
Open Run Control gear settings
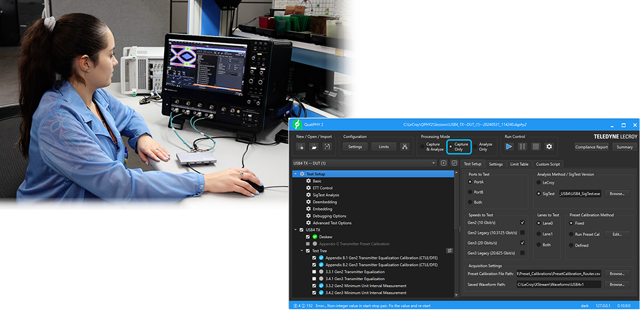pyautogui.click(x=549, y=146)
